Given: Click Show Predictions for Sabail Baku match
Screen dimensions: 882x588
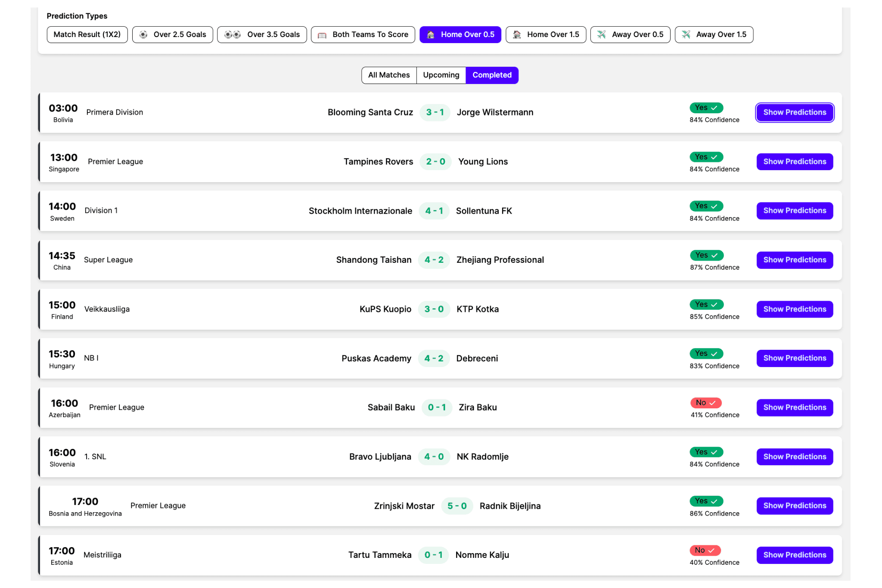Looking at the screenshot, I should click(x=795, y=408).
